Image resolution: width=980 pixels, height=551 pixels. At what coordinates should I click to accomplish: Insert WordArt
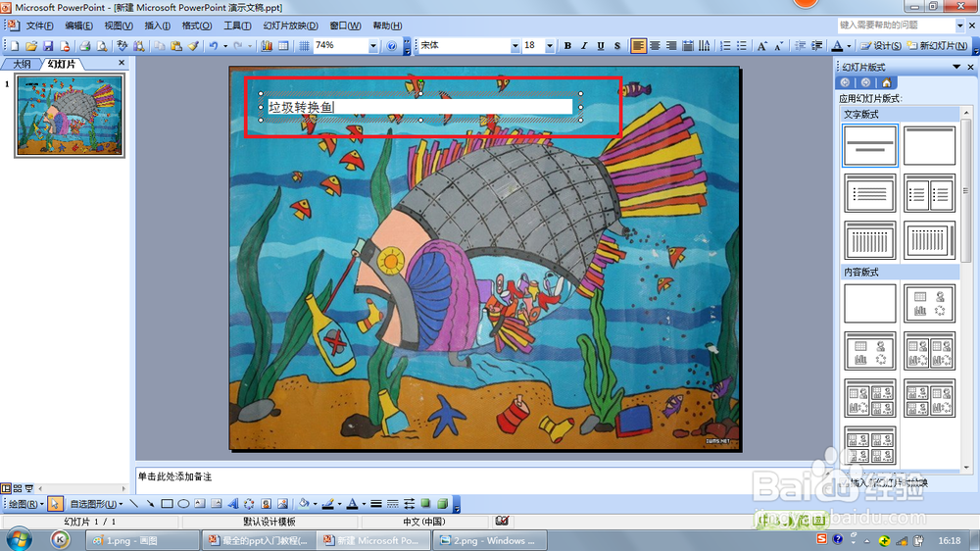[232, 504]
